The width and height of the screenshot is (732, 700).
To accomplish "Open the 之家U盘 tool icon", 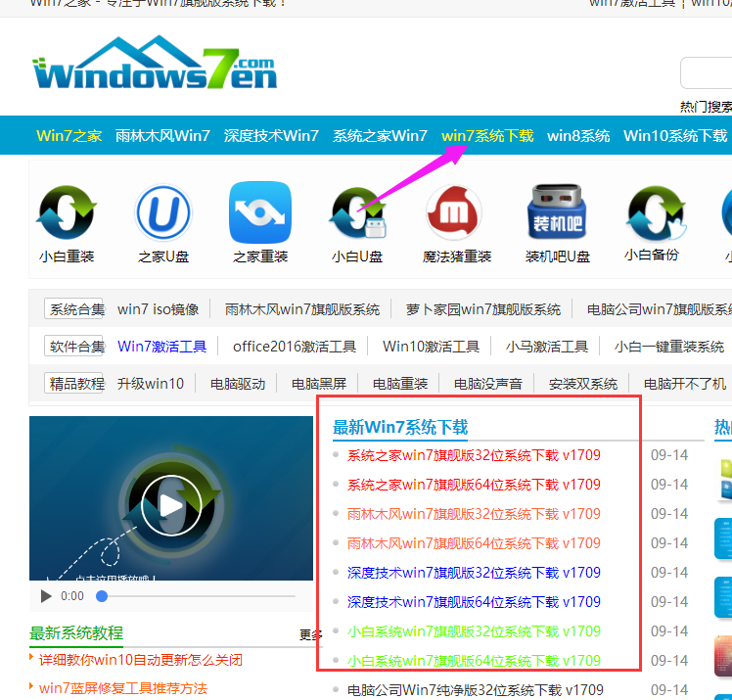I will pyautogui.click(x=162, y=213).
